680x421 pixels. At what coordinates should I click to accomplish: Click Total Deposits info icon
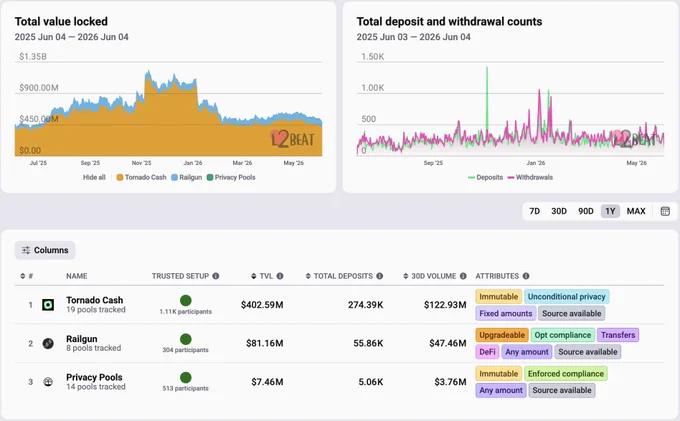click(x=379, y=276)
